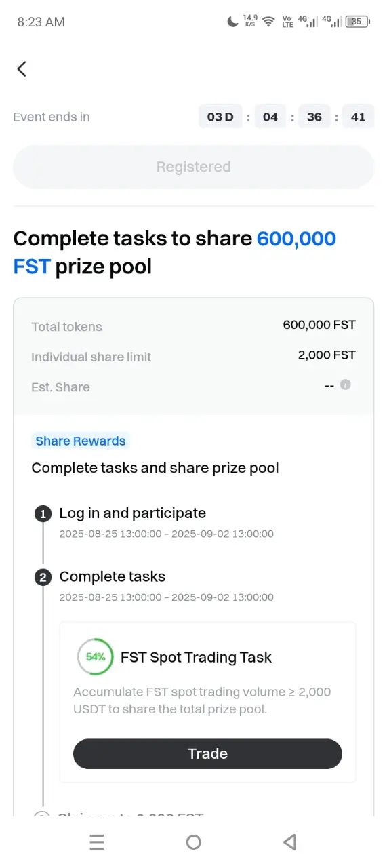Tap the Wi-Fi status icon
387x868 pixels.
[268, 22]
